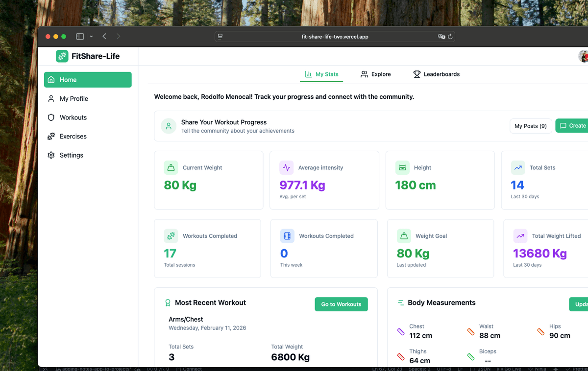
Task: Select the My Stats tab
Action: point(321,74)
